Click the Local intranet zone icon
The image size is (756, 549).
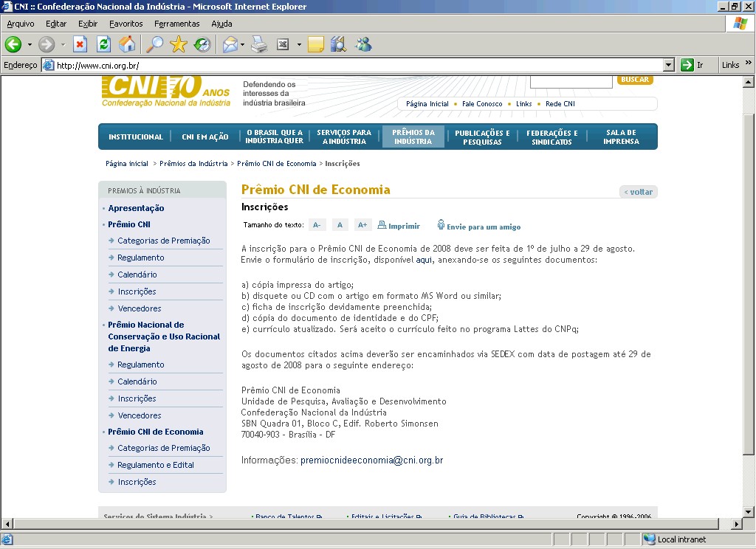[650, 539]
